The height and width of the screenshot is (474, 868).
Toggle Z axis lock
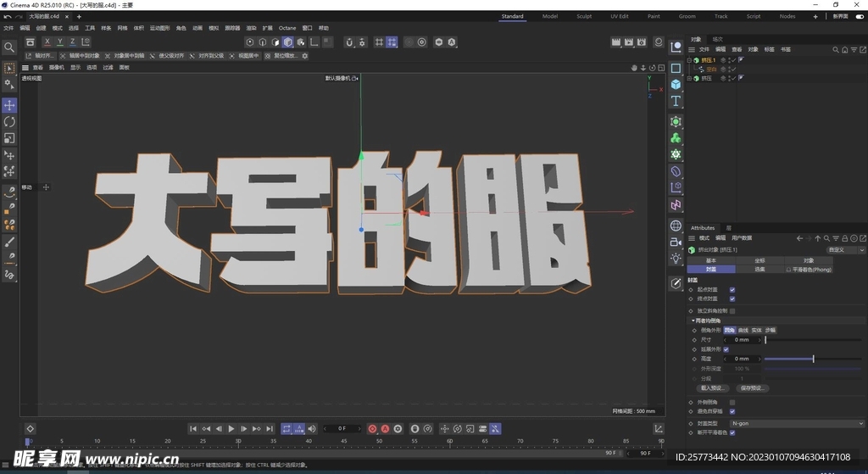coord(73,42)
